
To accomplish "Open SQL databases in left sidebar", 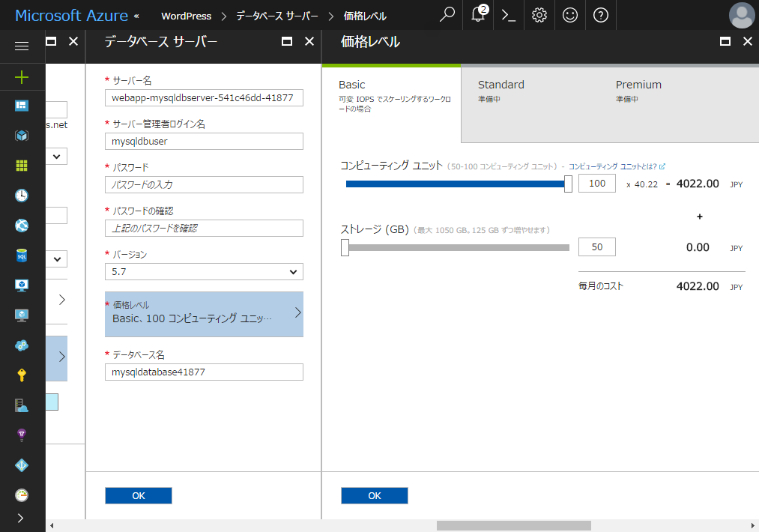I will (x=22, y=256).
